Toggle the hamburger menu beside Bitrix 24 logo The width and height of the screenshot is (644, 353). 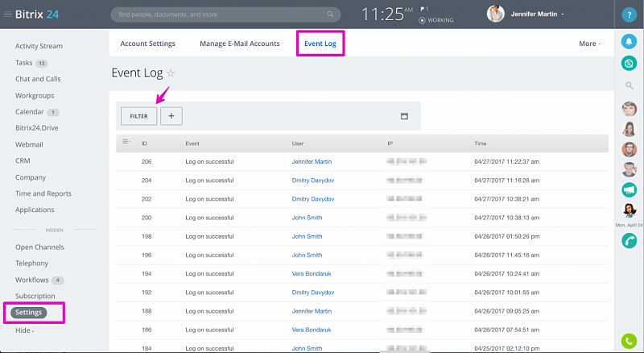click(7, 15)
